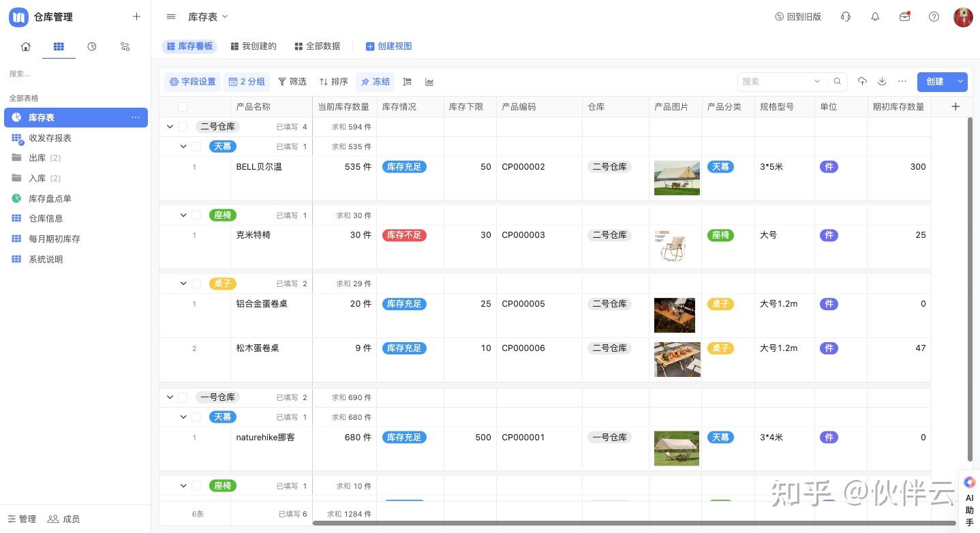This screenshot has height=533, width=980.
Task: Open the workflow automation sidebar icon
Action: click(125, 46)
